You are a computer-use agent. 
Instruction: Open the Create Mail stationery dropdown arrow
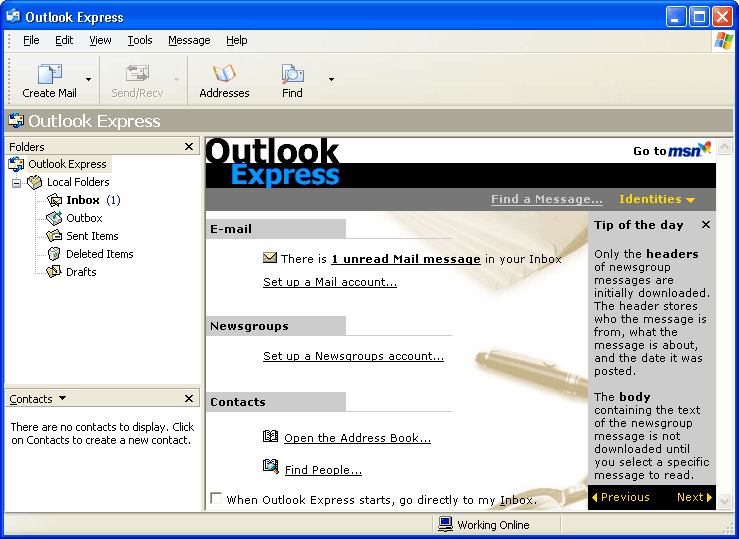click(x=88, y=79)
